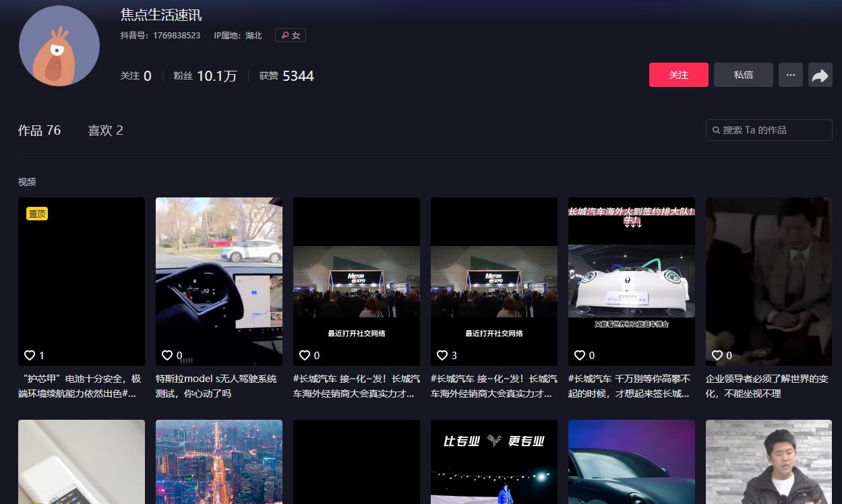Open the 比专业 更专业 video thumbnail
The height and width of the screenshot is (504, 842).
494,462
